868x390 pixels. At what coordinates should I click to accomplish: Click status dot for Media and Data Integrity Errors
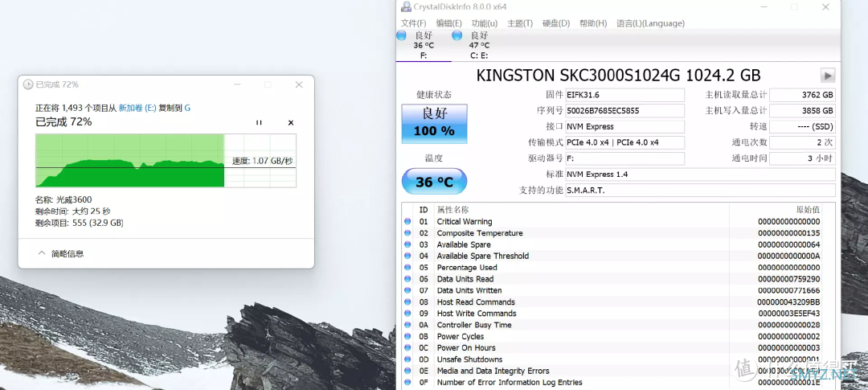[x=407, y=372]
